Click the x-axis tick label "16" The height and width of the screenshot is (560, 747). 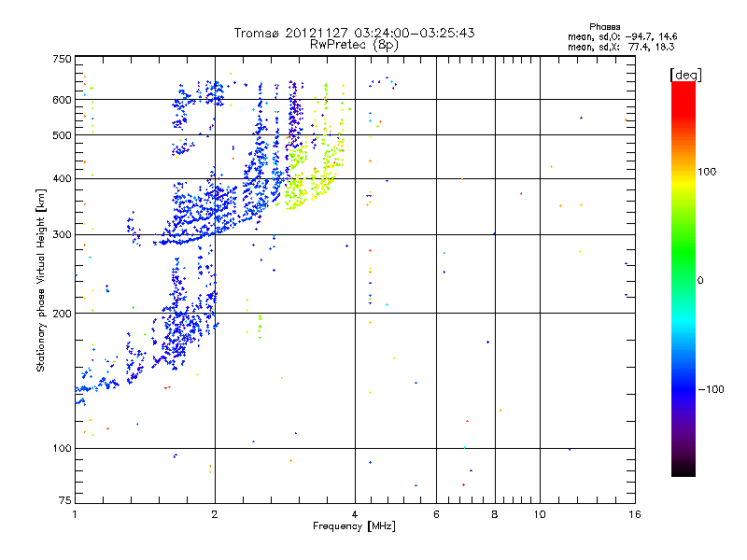635,514
